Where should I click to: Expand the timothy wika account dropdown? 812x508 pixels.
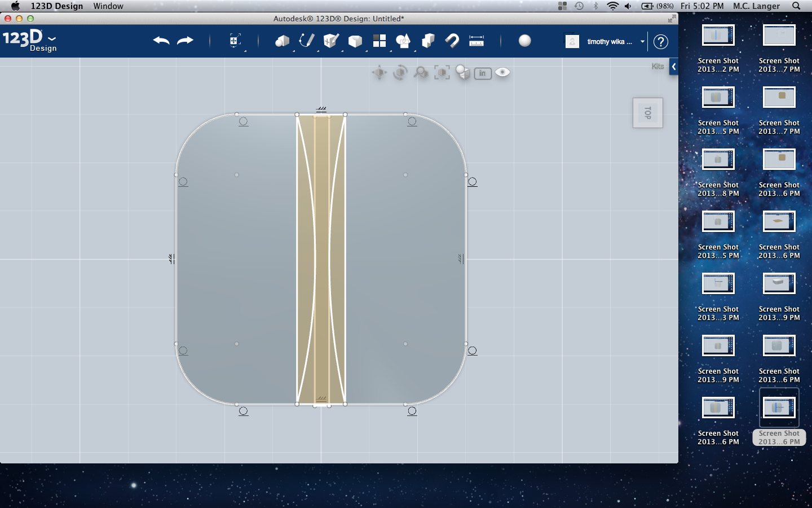pyautogui.click(x=642, y=41)
